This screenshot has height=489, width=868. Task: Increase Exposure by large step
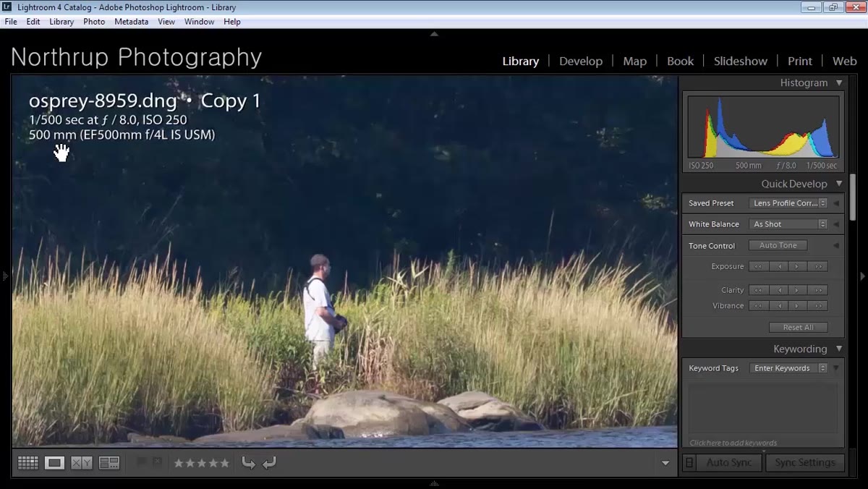(818, 266)
